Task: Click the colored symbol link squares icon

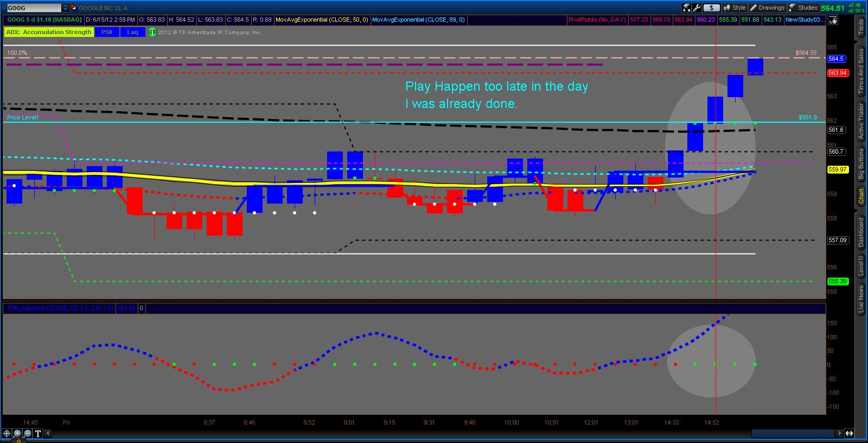Action: pos(74,8)
